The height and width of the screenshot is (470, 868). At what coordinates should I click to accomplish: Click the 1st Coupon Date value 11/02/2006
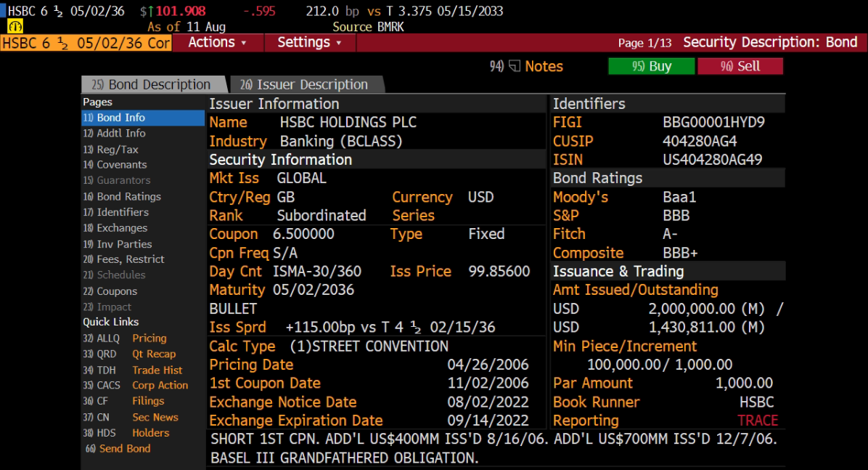tap(488, 383)
